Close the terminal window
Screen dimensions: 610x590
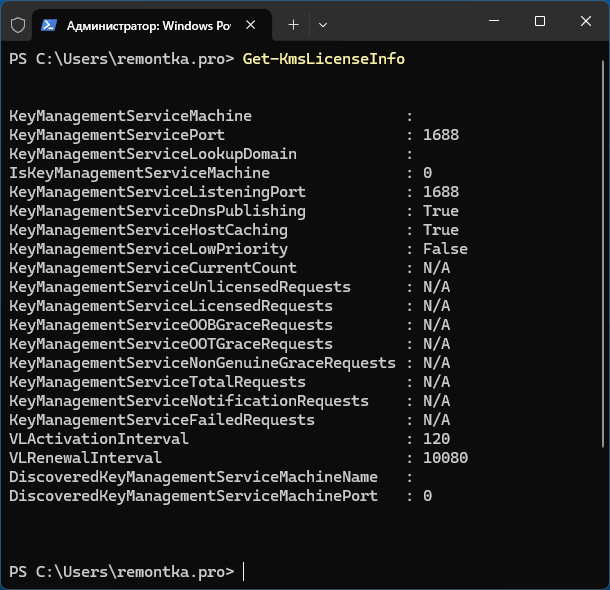pos(586,21)
